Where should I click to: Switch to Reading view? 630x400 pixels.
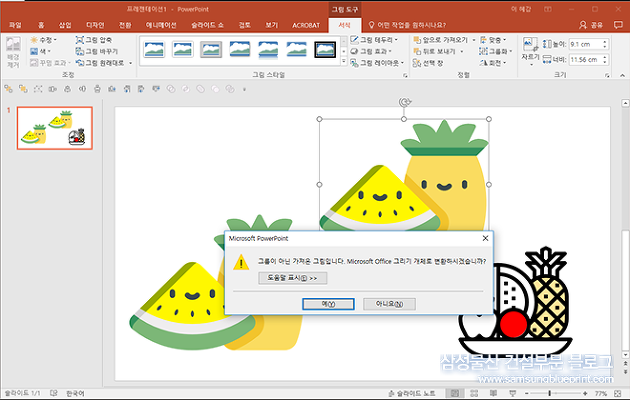coord(493,394)
